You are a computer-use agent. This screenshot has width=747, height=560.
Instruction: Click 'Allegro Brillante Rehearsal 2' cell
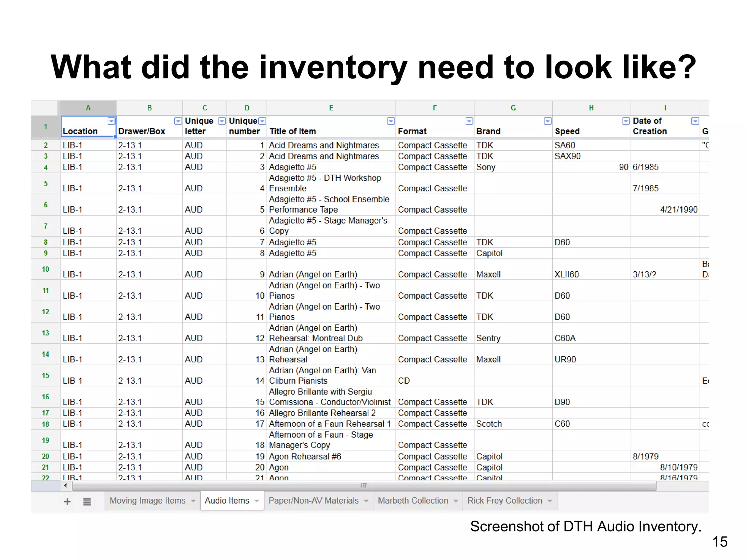click(x=331, y=413)
